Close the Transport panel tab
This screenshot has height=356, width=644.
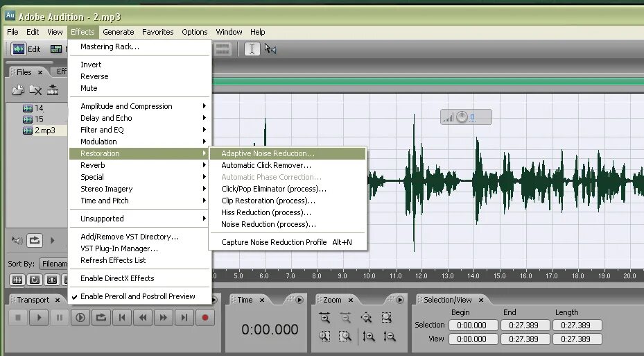pyautogui.click(x=58, y=300)
